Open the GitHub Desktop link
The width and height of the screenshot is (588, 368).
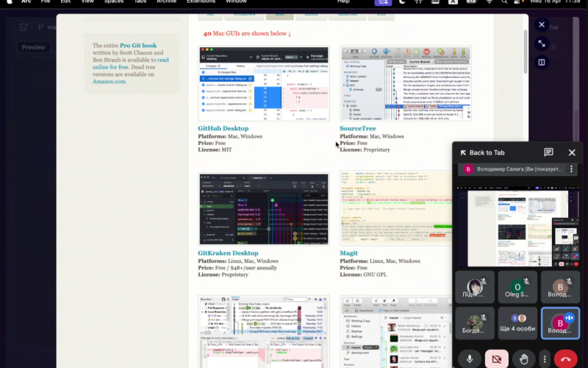223,128
